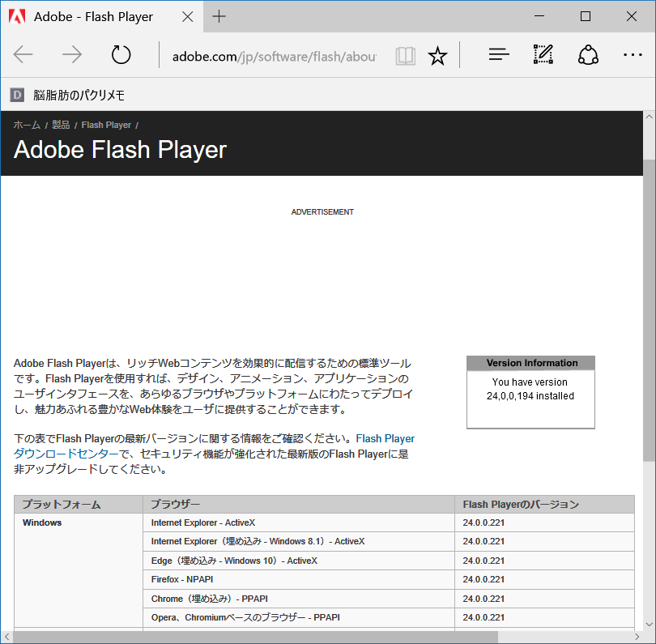
Task: Click Version Information box header
Action: coord(530,363)
